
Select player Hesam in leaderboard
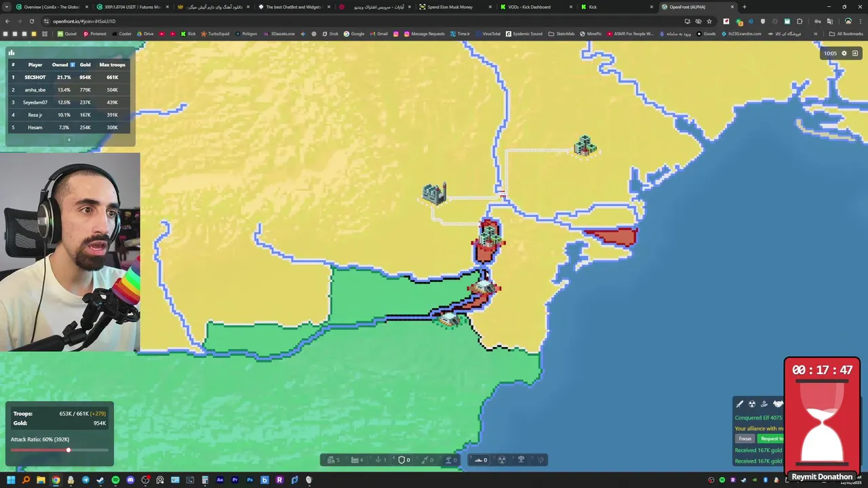click(35, 127)
